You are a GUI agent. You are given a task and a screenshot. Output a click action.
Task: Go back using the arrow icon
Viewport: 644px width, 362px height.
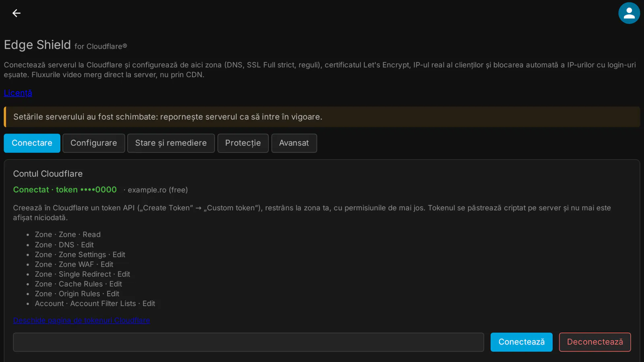tap(17, 13)
